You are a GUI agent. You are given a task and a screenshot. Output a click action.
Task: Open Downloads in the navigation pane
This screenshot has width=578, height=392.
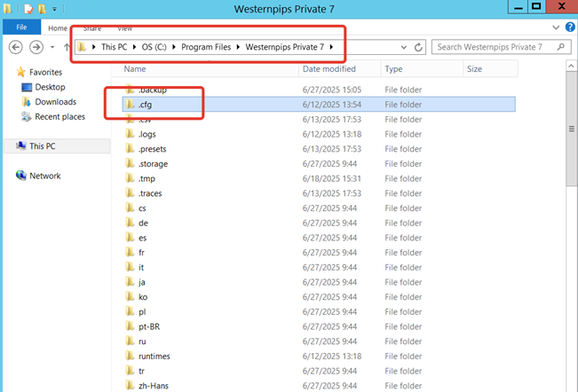click(56, 102)
